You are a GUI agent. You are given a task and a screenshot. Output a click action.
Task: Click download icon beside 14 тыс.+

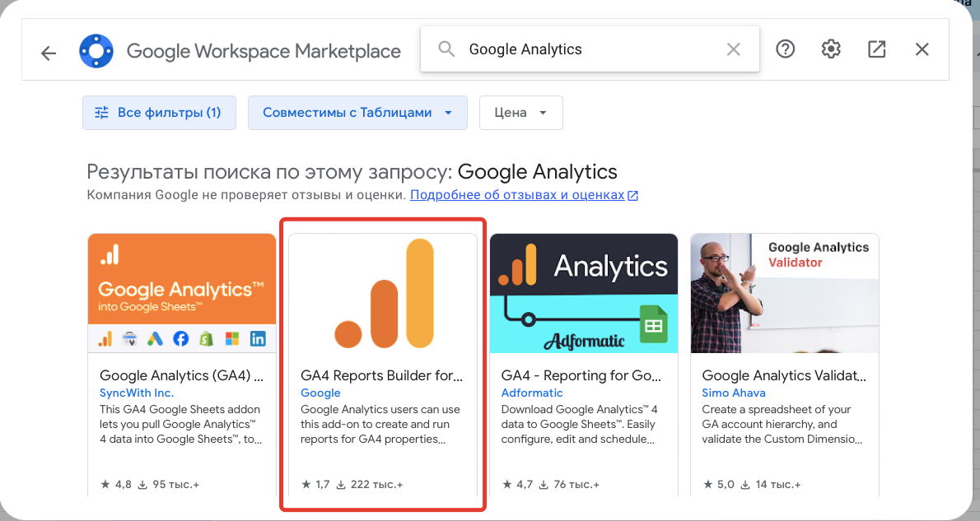(745, 485)
